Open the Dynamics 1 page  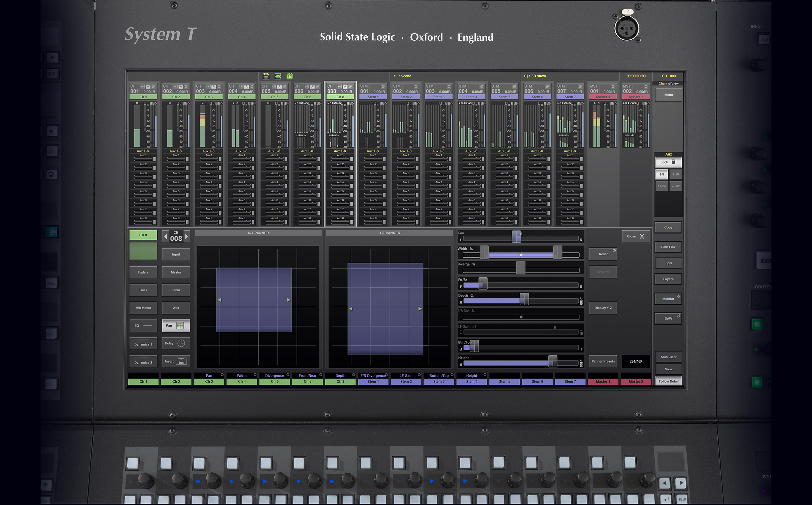pos(143,344)
